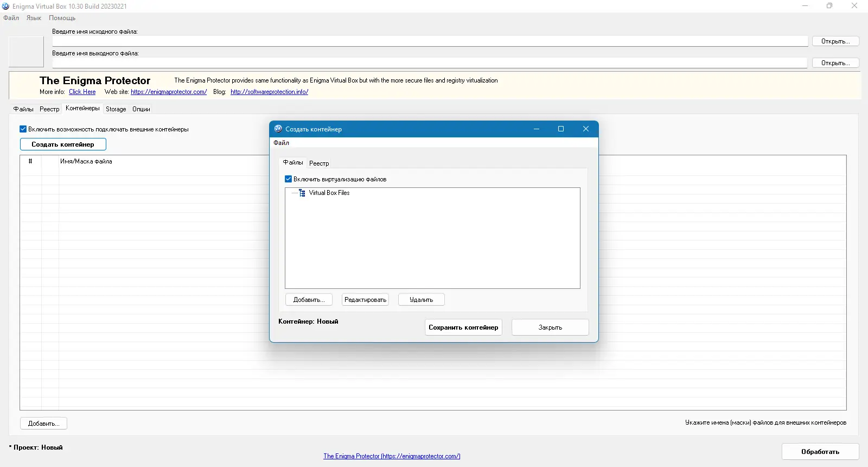Viewport: 868px width, 467px height.
Task: Restore down the Enigma Virtual Box window
Action: tap(829, 6)
